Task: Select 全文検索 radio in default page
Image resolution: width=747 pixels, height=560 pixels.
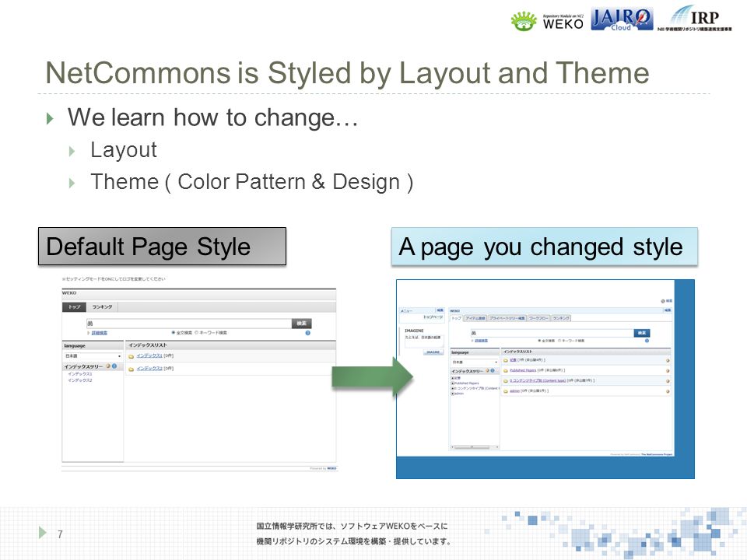Action: (174, 333)
